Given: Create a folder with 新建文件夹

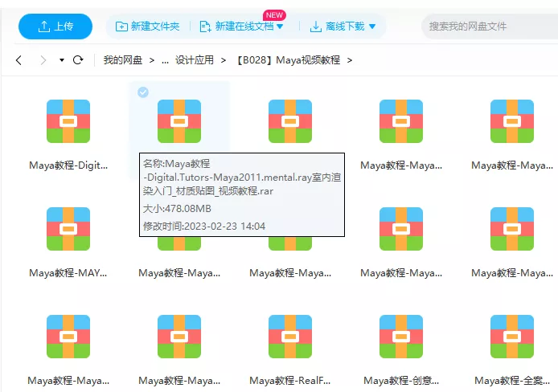Looking at the screenshot, I should pyautogui.click(x=147, y=27).
